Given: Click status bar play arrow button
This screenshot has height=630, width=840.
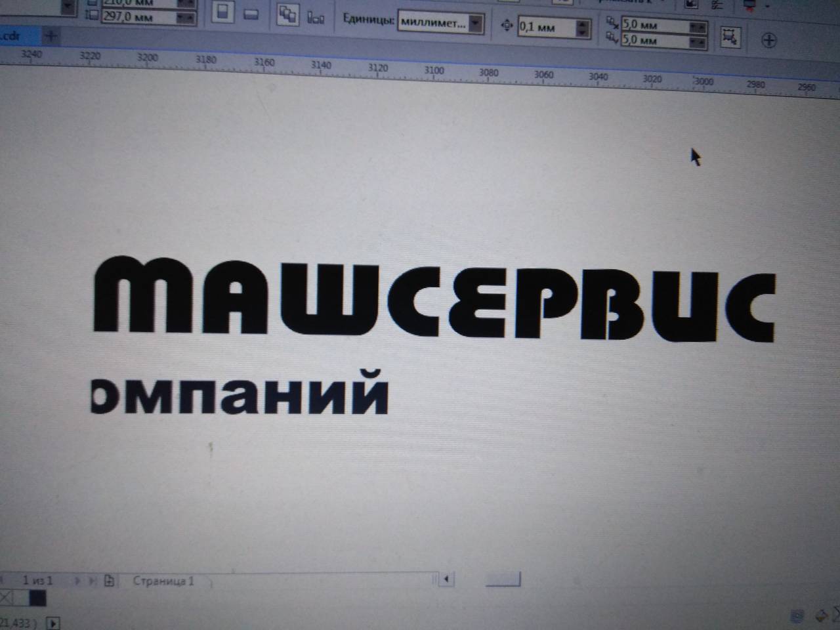Looking at the screenshot, I should tap(53, 623).
